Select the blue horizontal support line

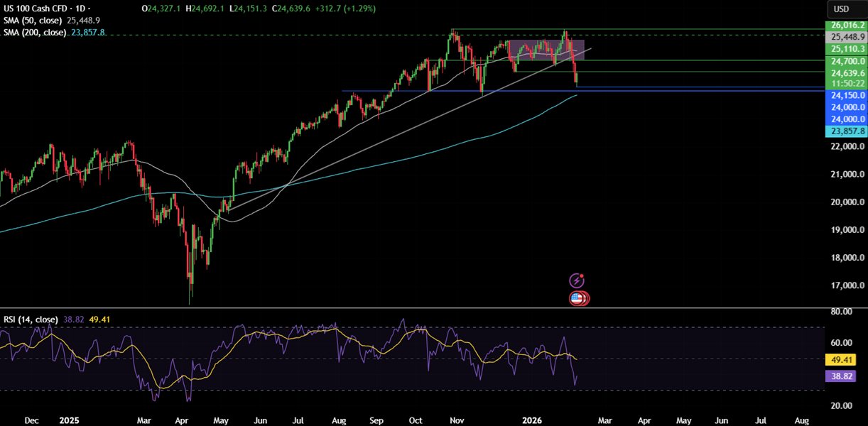tap(426, 91)
